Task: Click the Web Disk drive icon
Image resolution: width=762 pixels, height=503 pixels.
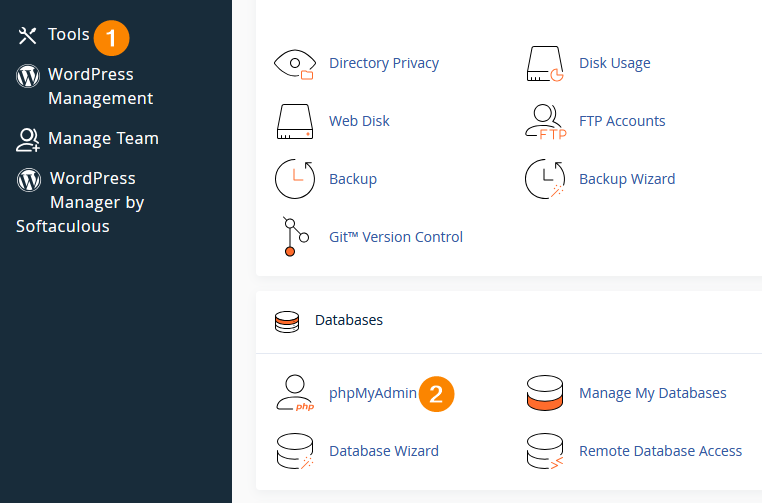Action: pyautogui.click(x=295, y=121)
